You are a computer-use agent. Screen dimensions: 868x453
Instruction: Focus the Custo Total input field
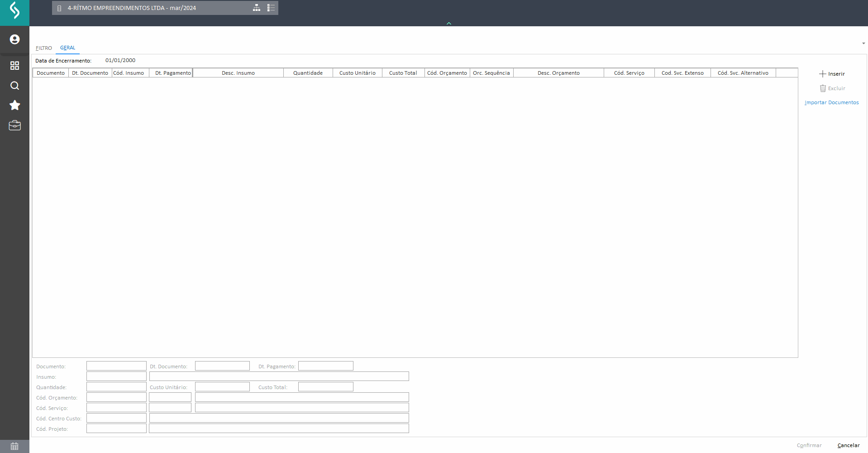326,387
